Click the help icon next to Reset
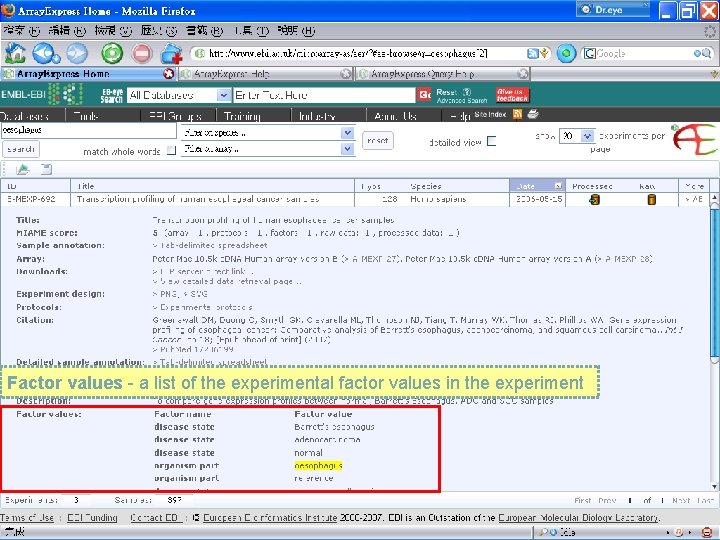The height and width of the screenshot is (540, 720). pyautogui.click(x=467, y=92)
